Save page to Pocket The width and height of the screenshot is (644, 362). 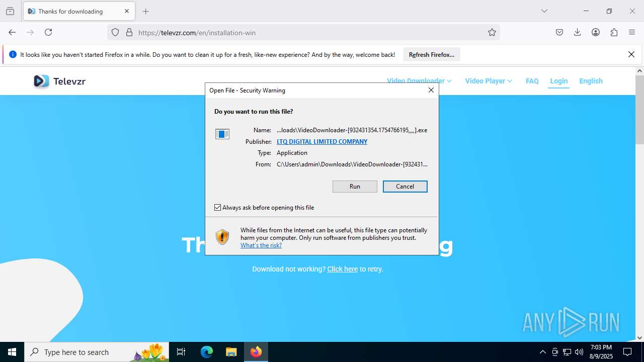tap(559, 32)
